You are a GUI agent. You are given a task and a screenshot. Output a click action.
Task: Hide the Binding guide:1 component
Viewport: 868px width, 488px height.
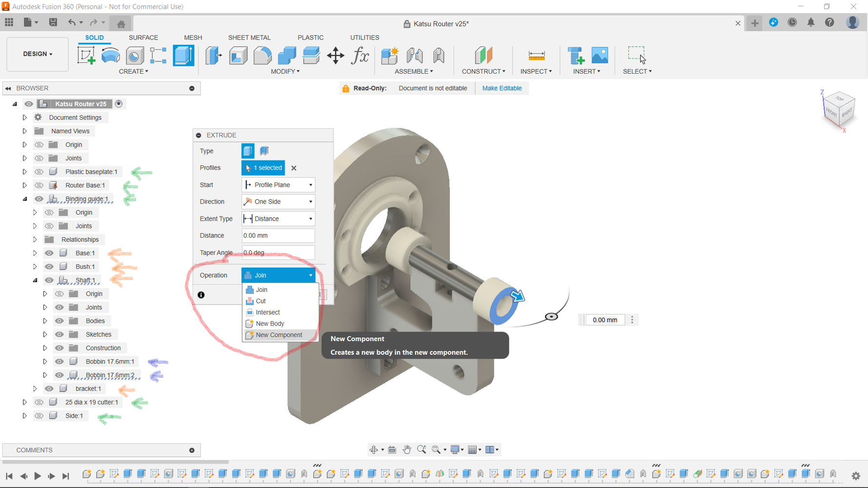(39, 199)
